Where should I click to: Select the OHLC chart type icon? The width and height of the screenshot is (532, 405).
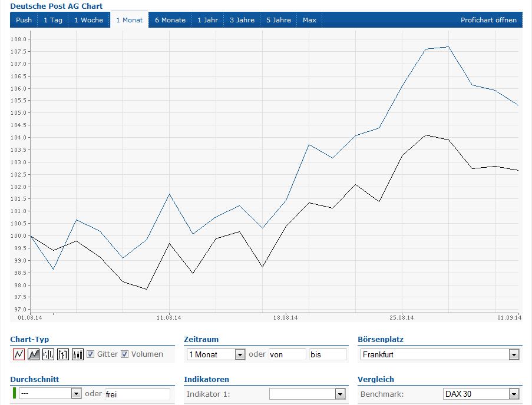point(63,354)
